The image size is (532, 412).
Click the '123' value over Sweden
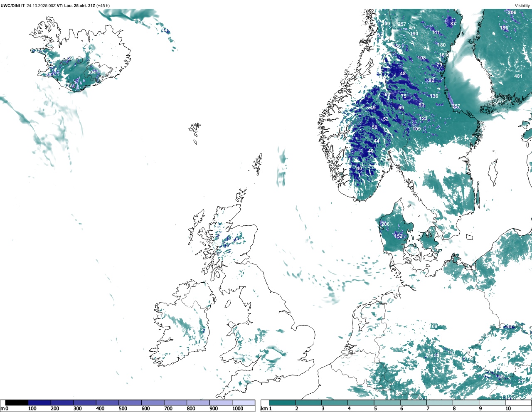tap(423, 118)
